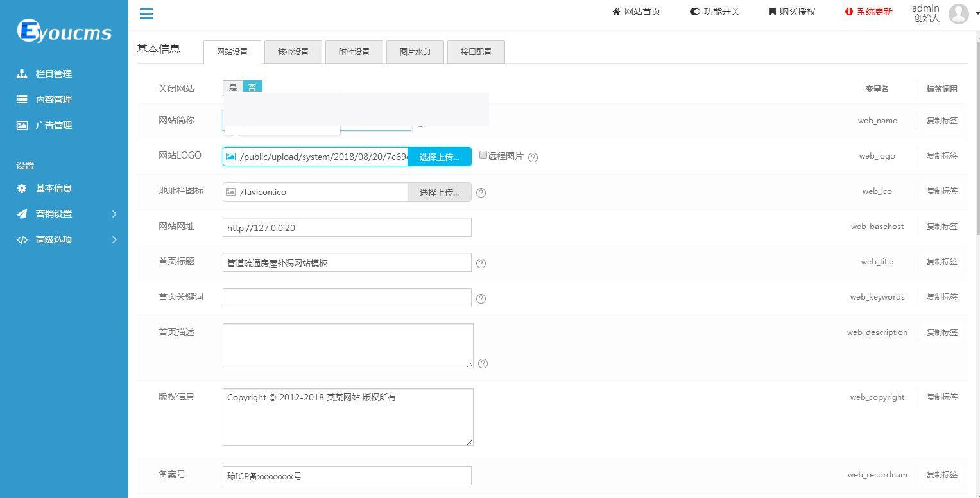Click 选择上传 for the 网站LOGO
This screenshot has width=980, height=498.
pyautogui.click(x=439, y=156)
